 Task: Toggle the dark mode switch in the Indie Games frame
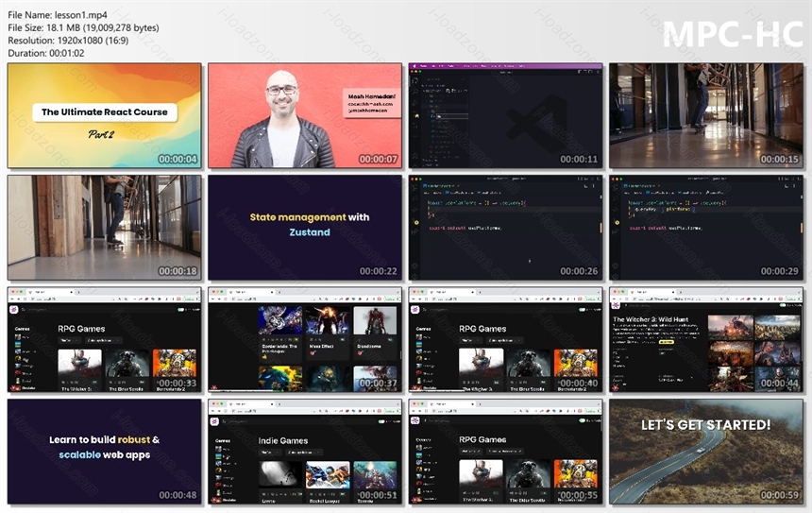pyautogui.click(x=381, y=421)
